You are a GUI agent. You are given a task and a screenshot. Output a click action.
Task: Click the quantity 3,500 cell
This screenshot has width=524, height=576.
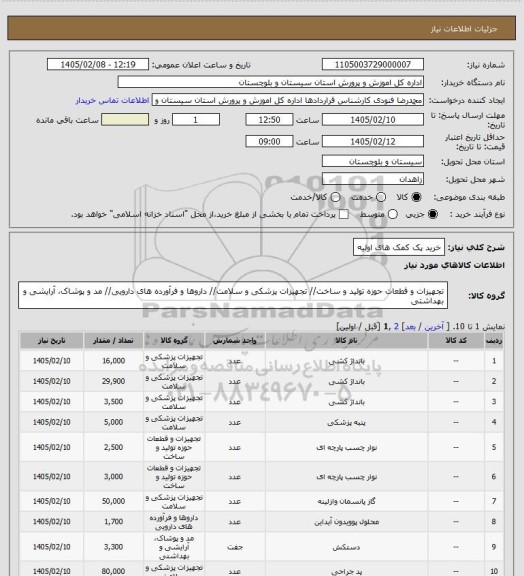113,402
